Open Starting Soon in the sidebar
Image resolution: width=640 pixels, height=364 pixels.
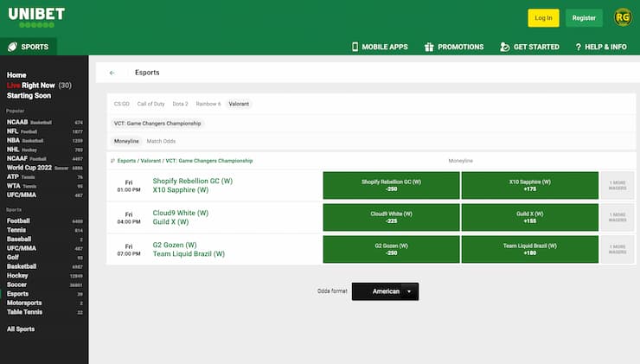29,95
